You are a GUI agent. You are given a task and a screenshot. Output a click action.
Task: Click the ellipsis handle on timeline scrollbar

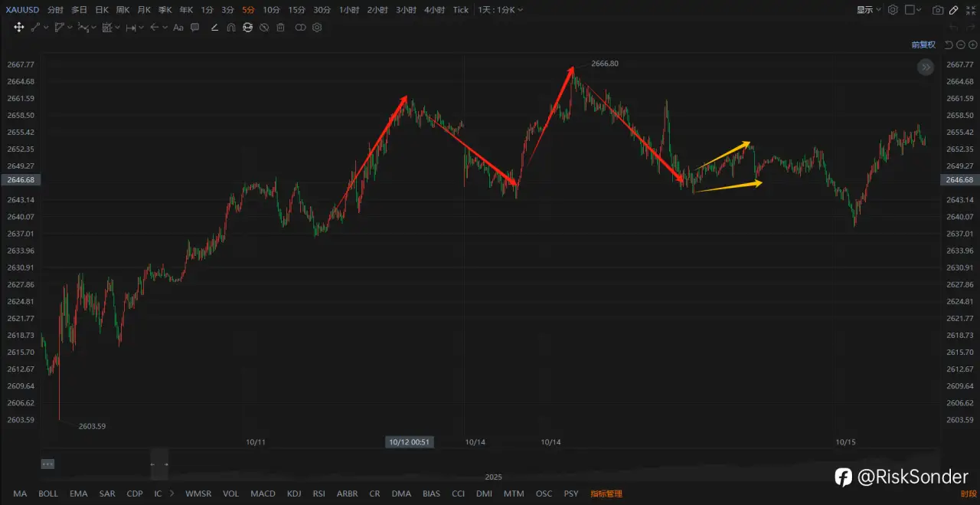coord(47,464)
